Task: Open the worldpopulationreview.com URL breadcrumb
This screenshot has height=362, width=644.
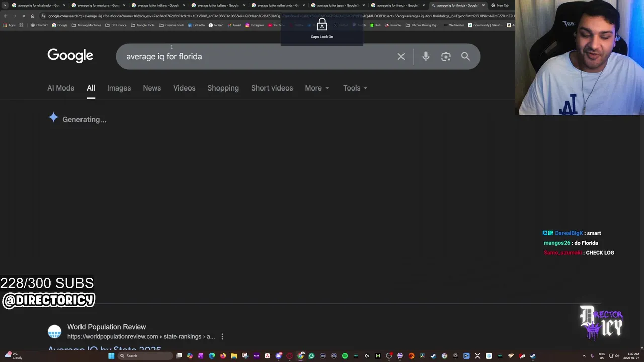Action: tap(141, 337)
